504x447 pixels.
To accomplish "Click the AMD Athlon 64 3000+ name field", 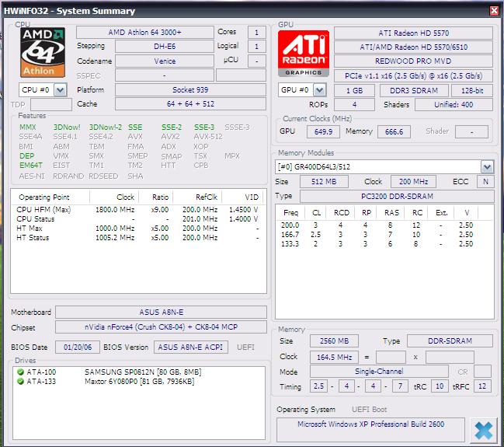I will point(145,33).
